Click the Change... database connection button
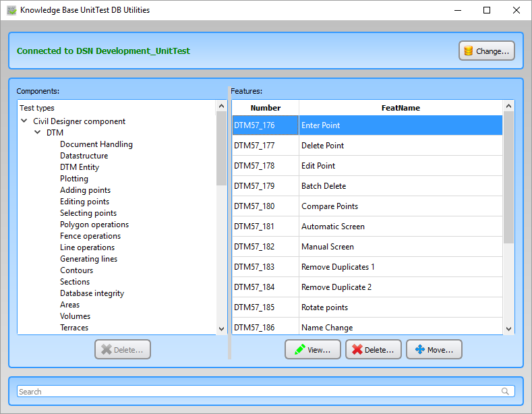532x414 pixels. [487, 51]
